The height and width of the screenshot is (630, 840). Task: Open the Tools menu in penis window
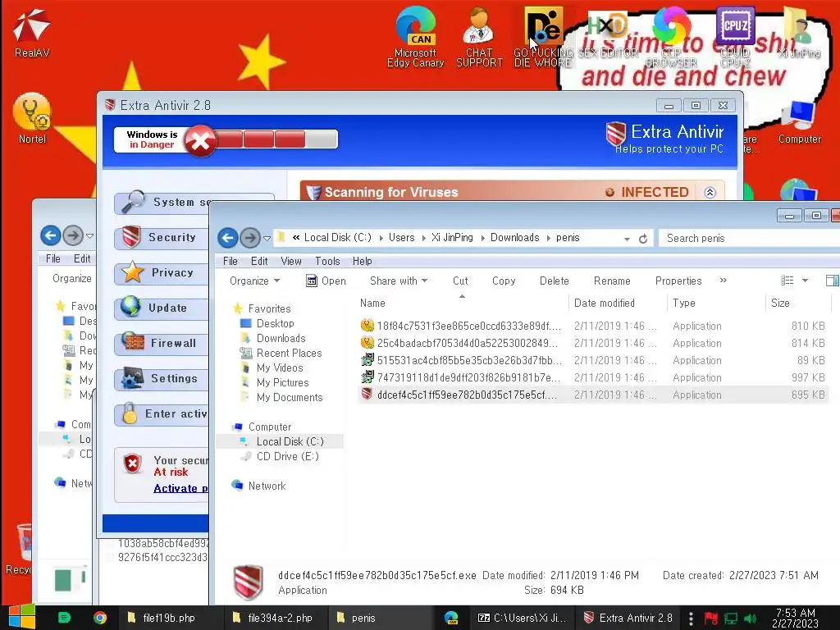click(327, 261)
